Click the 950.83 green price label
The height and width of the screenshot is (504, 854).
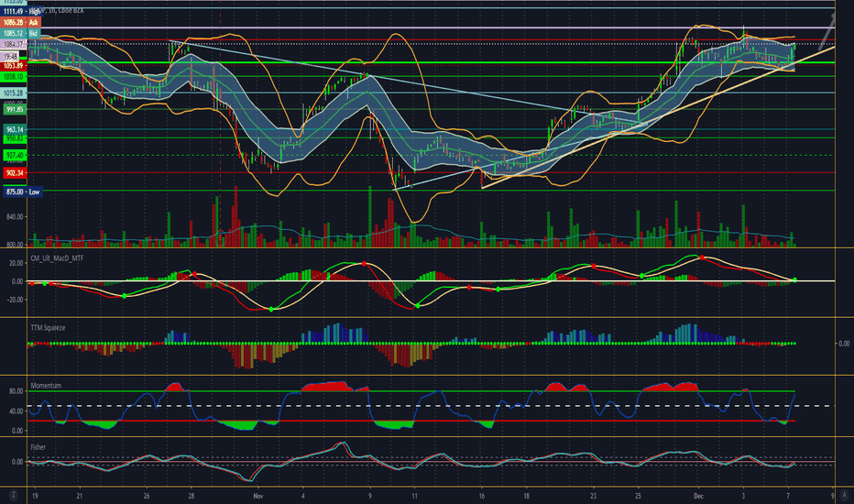15,139
